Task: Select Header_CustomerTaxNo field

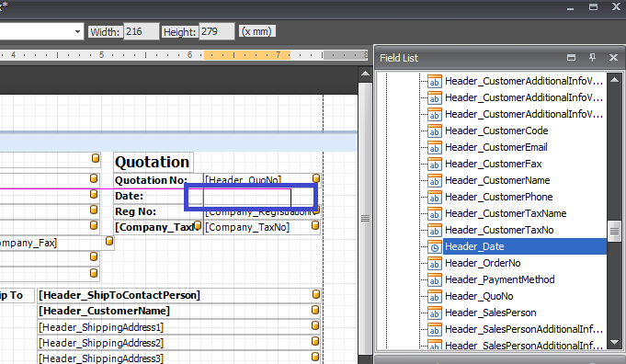Action: [x=499, y=231]
